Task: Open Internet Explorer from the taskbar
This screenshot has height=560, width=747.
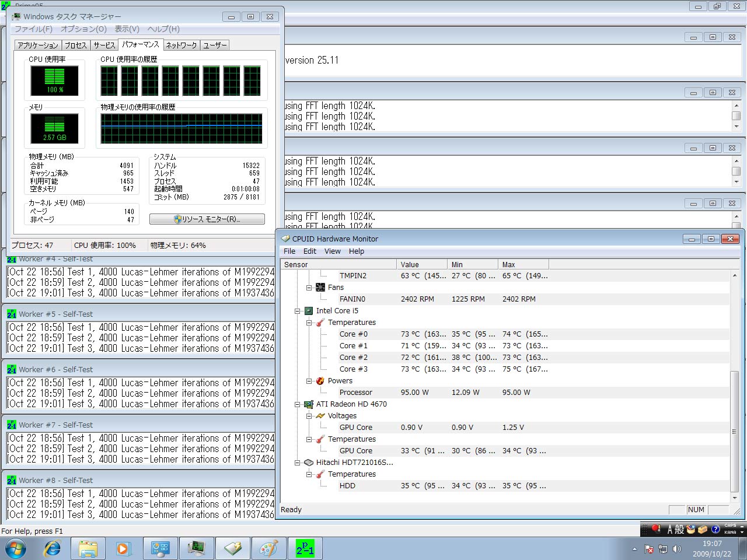Action: tap(53, 549)
